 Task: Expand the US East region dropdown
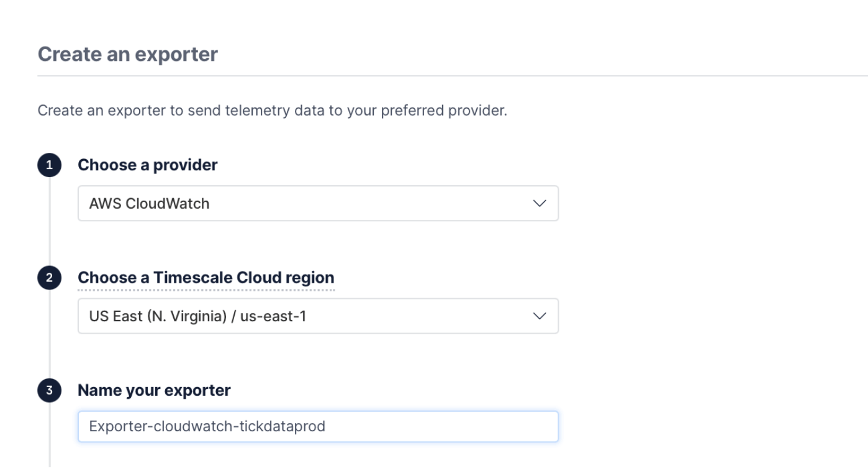(x=318, y=316)
